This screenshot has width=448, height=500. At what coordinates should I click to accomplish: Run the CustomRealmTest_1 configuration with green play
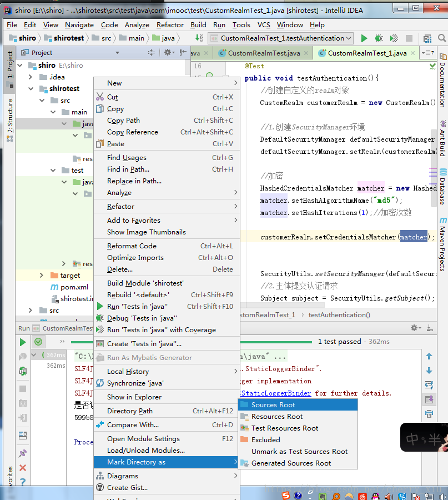click(364, 38)
